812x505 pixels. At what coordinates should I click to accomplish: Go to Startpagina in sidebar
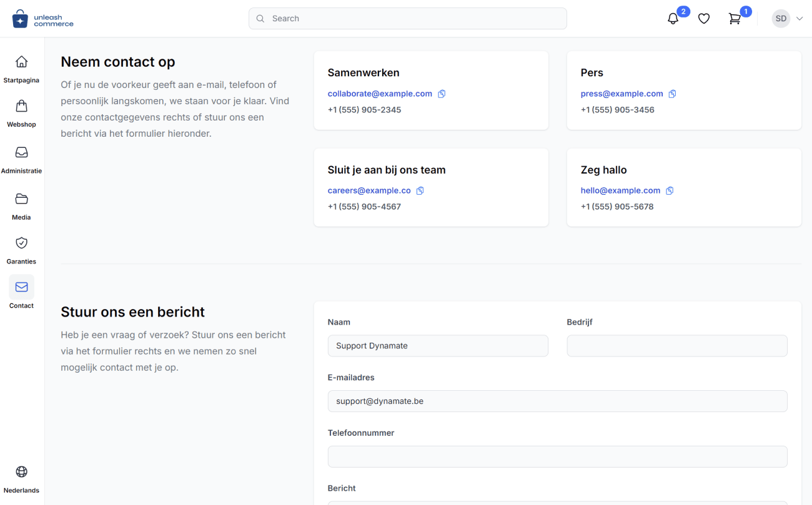coord(21,69)
